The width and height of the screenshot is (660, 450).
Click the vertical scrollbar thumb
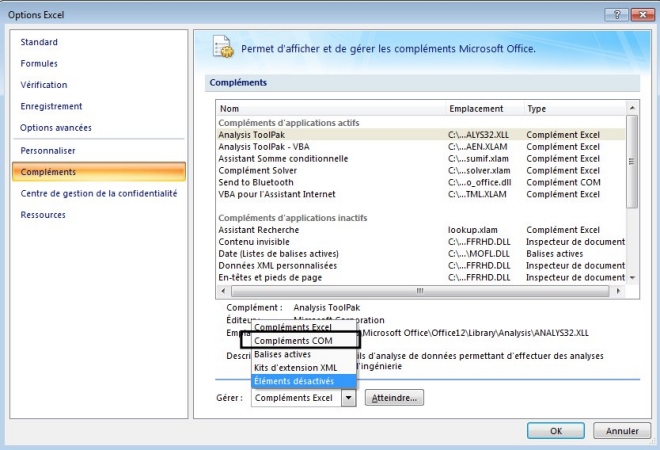[x=632, y=162]
